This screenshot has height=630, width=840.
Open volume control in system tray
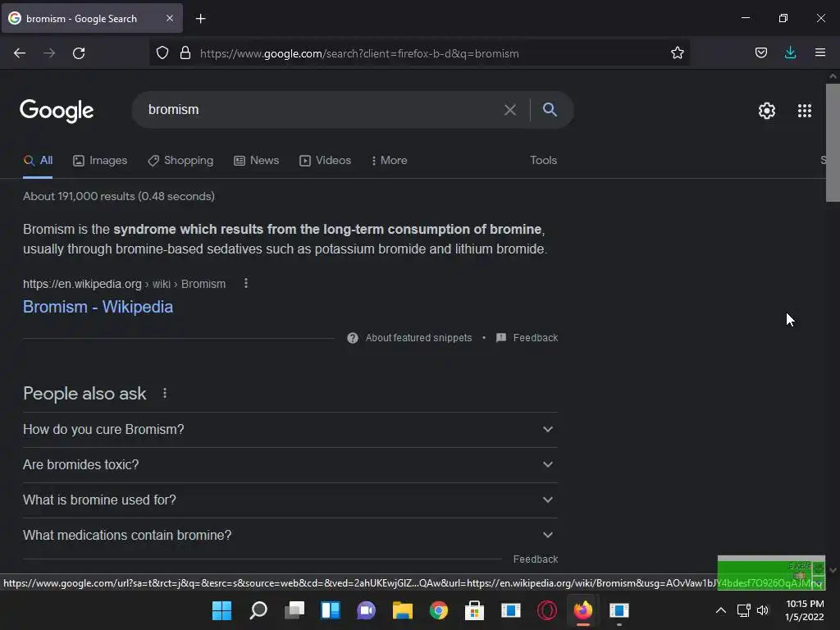[x=762, y=610]
